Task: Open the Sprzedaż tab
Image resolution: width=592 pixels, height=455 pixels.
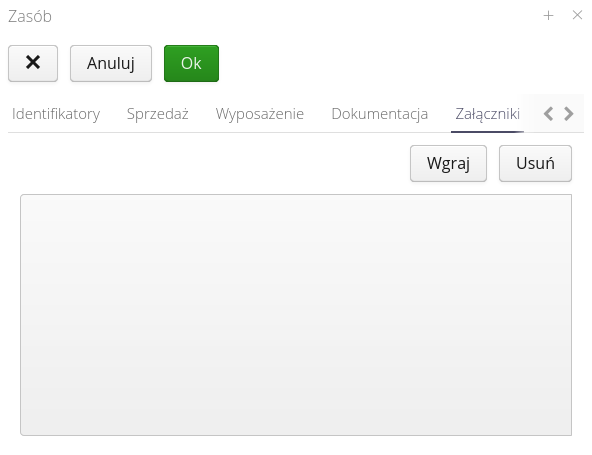Action: click(x=157, y=114)
